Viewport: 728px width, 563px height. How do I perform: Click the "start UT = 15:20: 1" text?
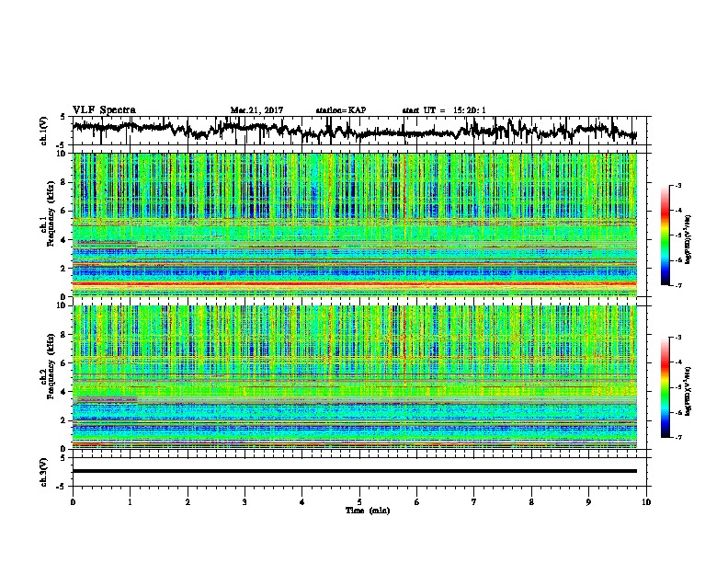[444, 110]
